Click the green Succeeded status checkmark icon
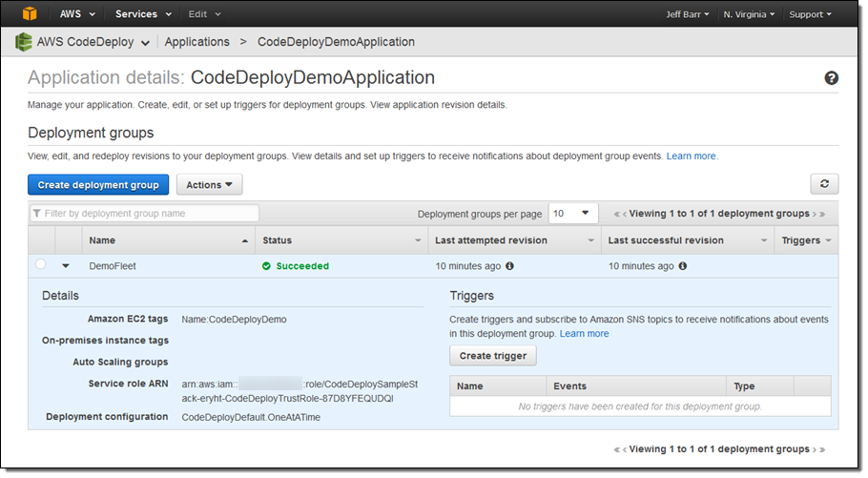The height and width of the screenshot is (478, 868). [267, 266]
